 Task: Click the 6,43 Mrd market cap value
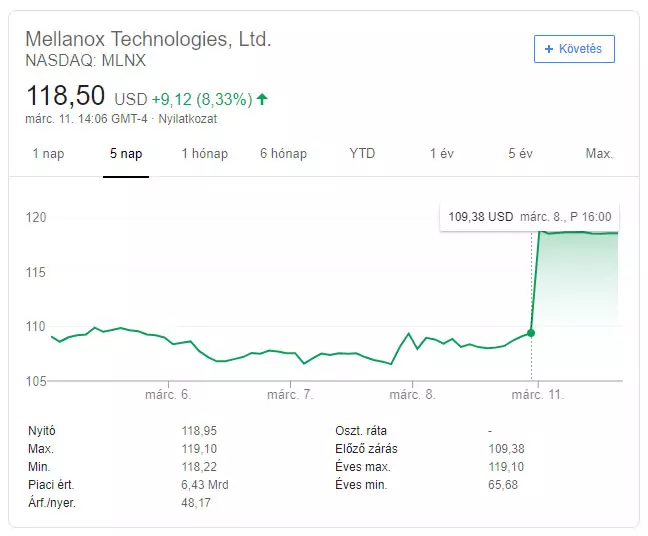click(x=205, y=485)
